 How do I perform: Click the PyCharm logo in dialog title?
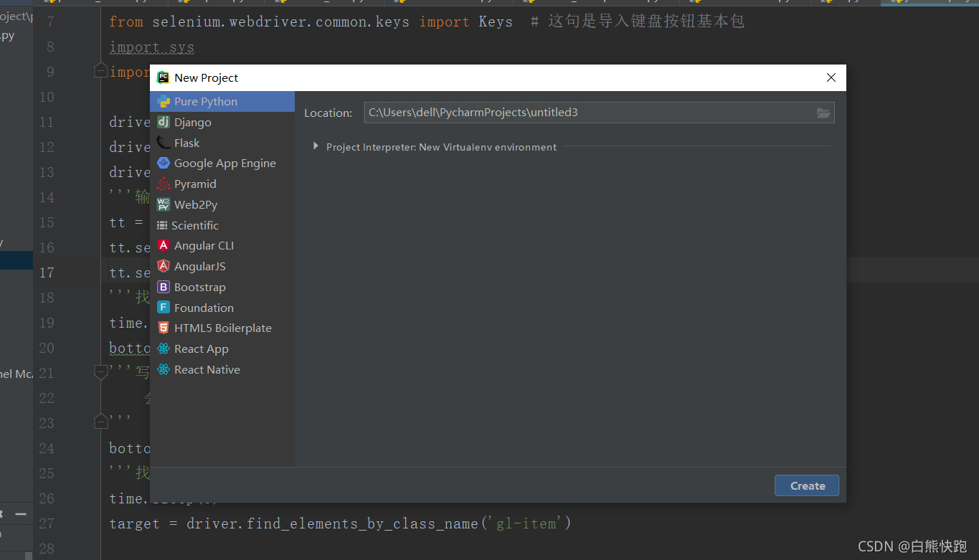pos(164,77)
